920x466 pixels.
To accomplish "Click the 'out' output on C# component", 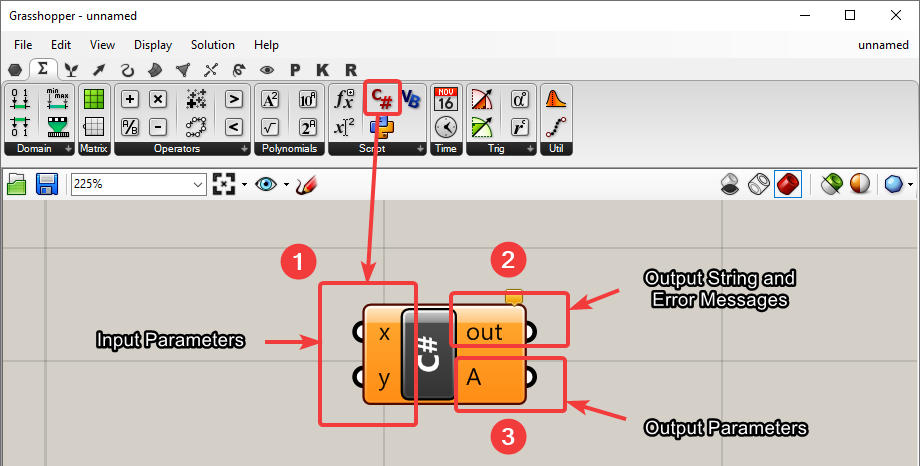I will [486, 332].
